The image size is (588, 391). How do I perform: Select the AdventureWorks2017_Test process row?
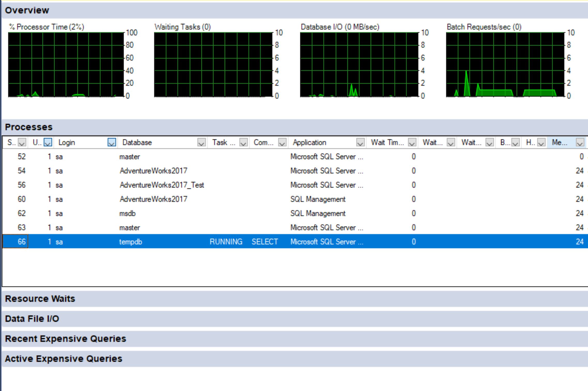(162, 185)
